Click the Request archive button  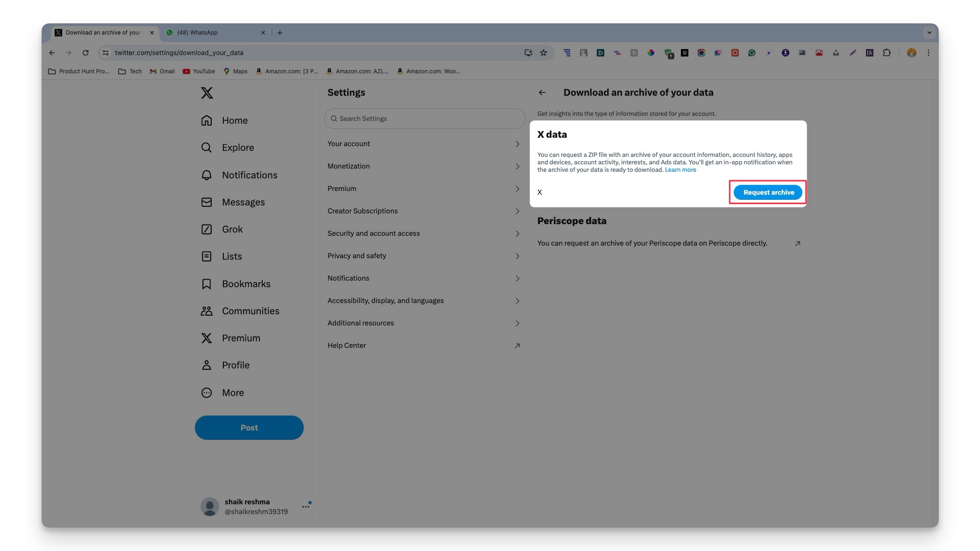point(768,192)
